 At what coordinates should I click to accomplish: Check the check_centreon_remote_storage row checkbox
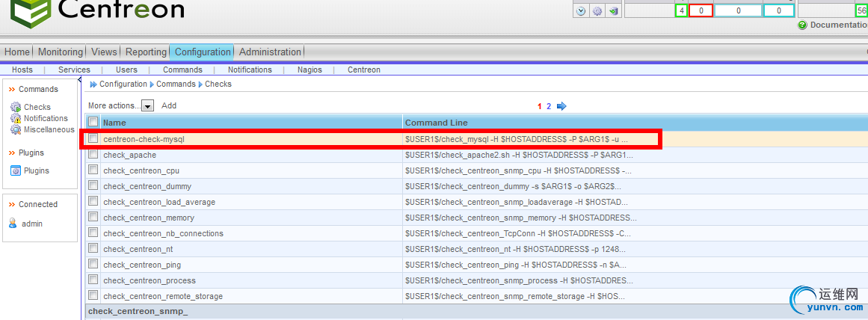tap(93, 295)
